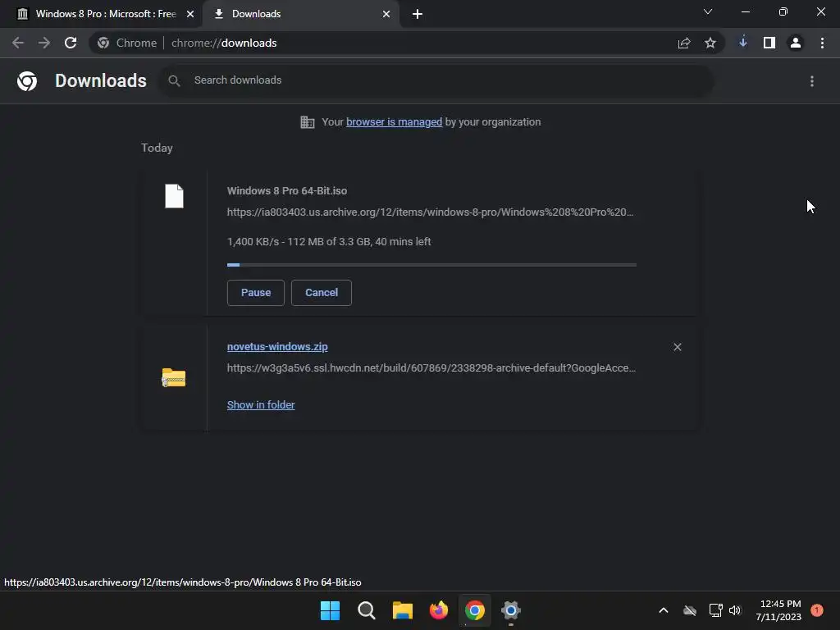Image resolution: width=840 pixels, height=630 pixels.
Task: Click the Today date heading
Action: coord(157,148)
